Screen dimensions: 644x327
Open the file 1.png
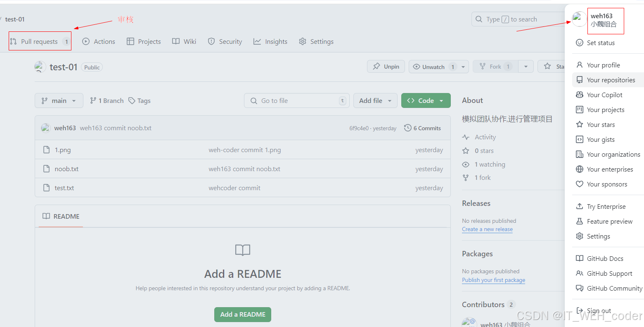click(63, 150)
